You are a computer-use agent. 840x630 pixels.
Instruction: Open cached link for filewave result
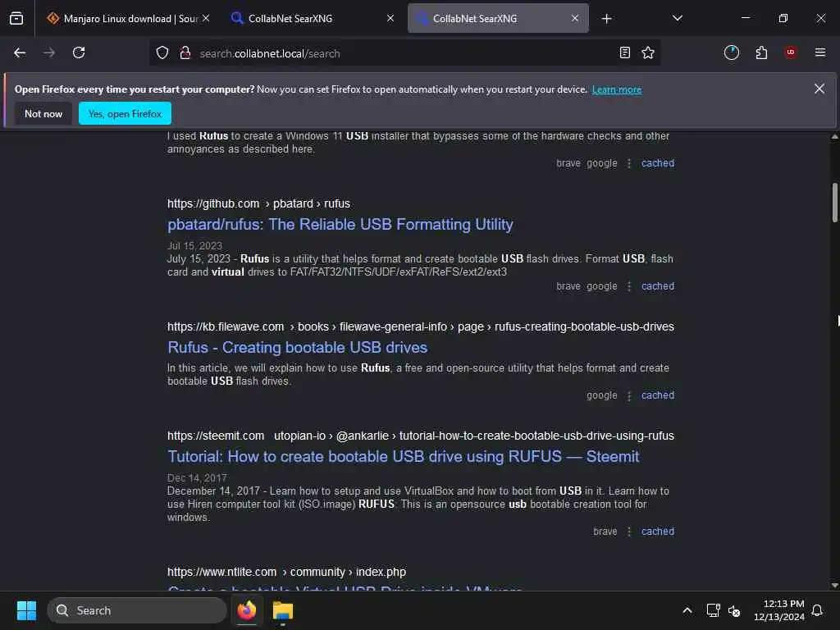[658, 395]
